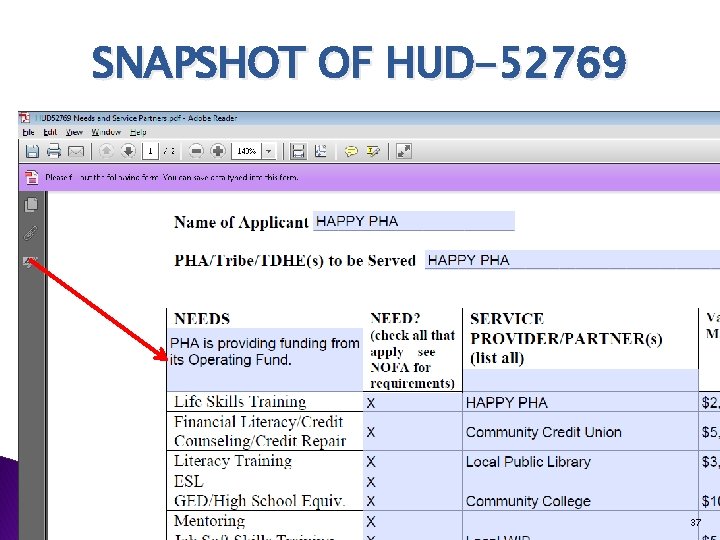Open the View menu
The height and width of the screenshot is (540, 720).
click(x=74, y=132)
